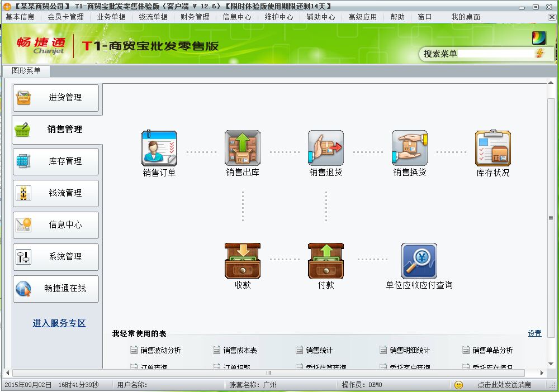Image resolution: width=559 pixels, height=392 pixels.
Task: Open the 销售成本表 report
Action: click(240, 350)
